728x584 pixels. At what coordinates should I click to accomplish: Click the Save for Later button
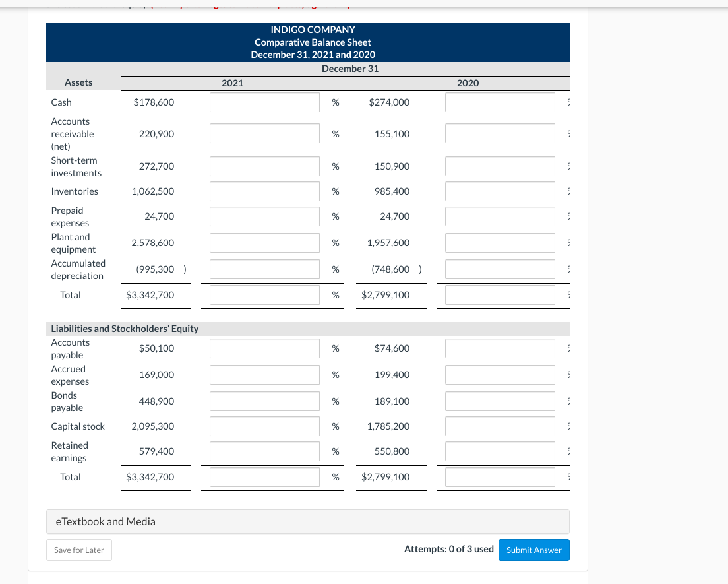[x=79, y=550]
